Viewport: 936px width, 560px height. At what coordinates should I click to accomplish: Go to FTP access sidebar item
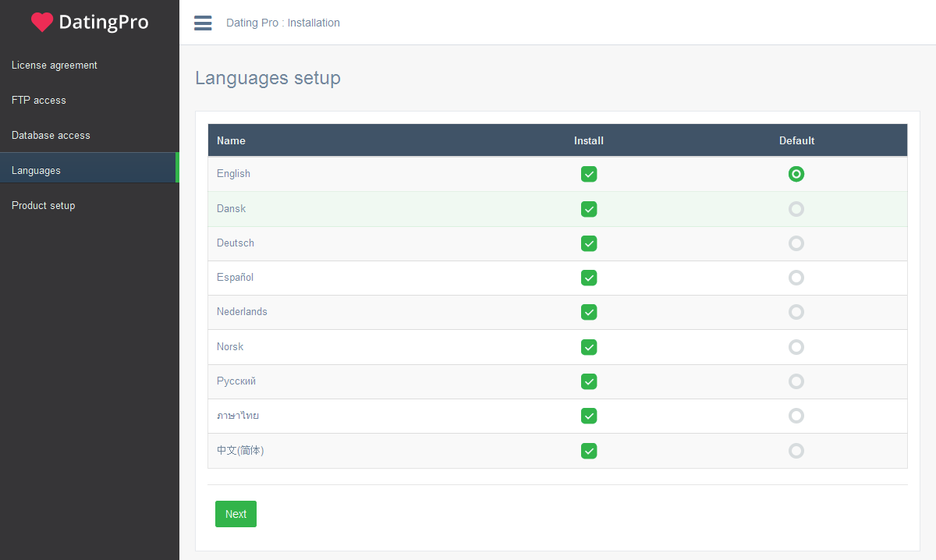pyautogui.click(x=39, y=101)
